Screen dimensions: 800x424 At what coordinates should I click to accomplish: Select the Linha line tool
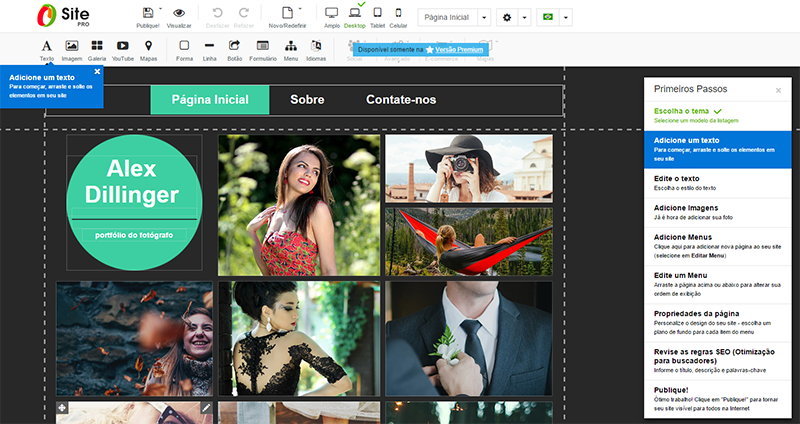(x=209, y=50)
